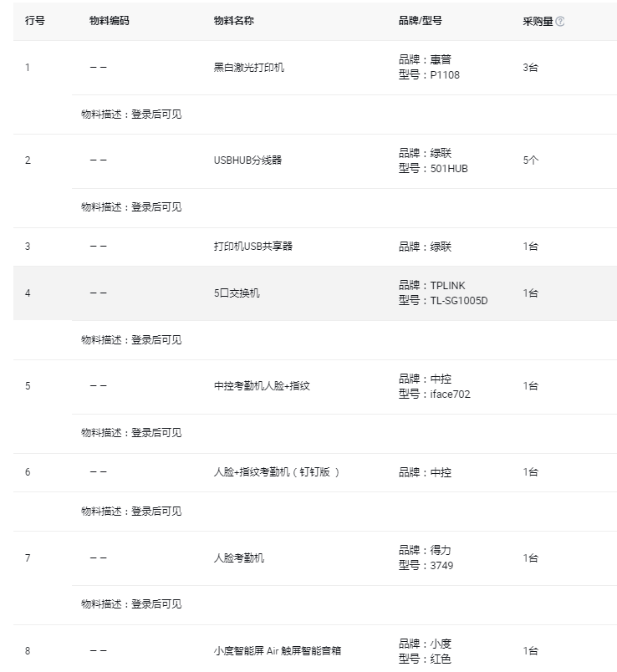This screenshot has width=617, height=672.
Task: Click the help icon beside 采购量
Action: 560,21
